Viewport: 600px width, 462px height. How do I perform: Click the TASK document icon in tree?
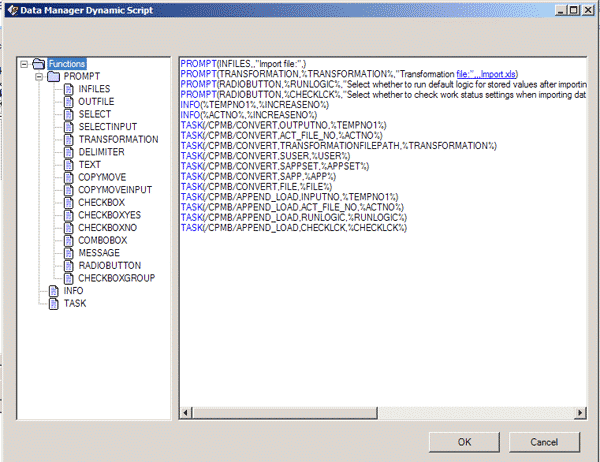54,304
